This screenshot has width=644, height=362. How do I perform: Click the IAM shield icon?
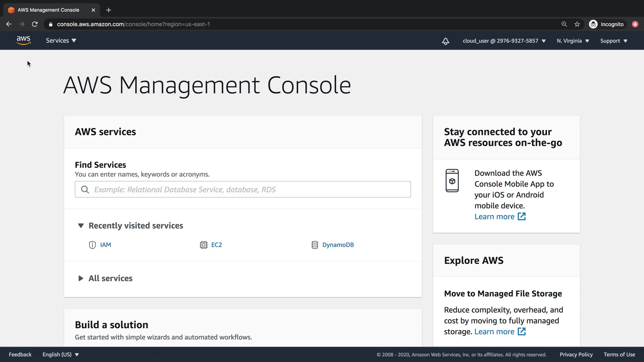click(92, 245)
